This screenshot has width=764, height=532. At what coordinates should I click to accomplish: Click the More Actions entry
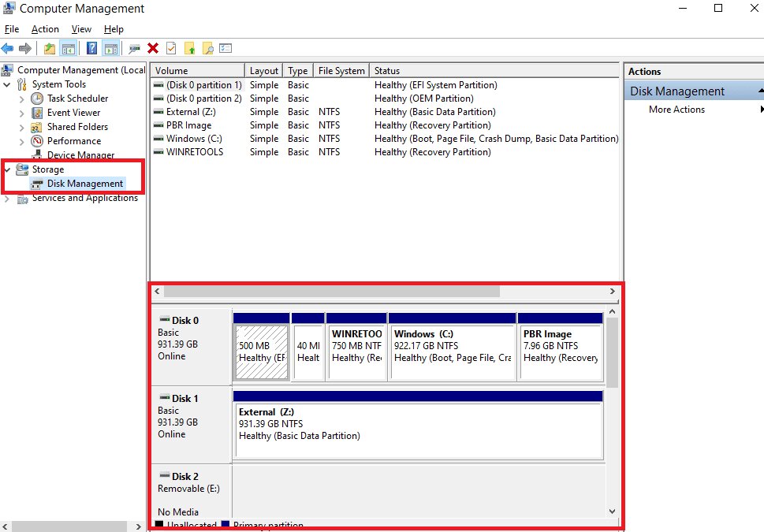[x=676, y=110]
